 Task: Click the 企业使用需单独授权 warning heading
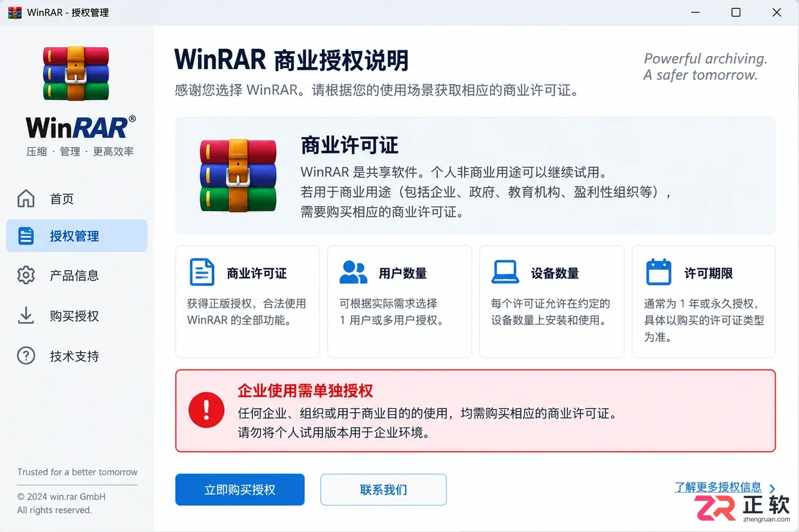(x=305, y=391)
